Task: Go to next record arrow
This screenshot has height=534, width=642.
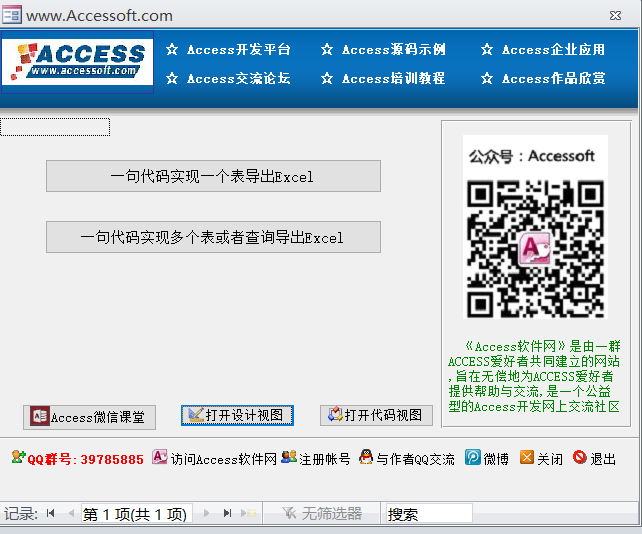Action: tap(206, 513)
